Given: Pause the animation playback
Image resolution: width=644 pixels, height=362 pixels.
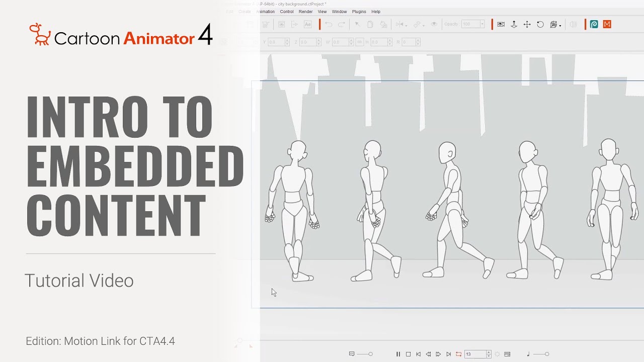Looking at the screenshot, I should [x=398, y=354].
